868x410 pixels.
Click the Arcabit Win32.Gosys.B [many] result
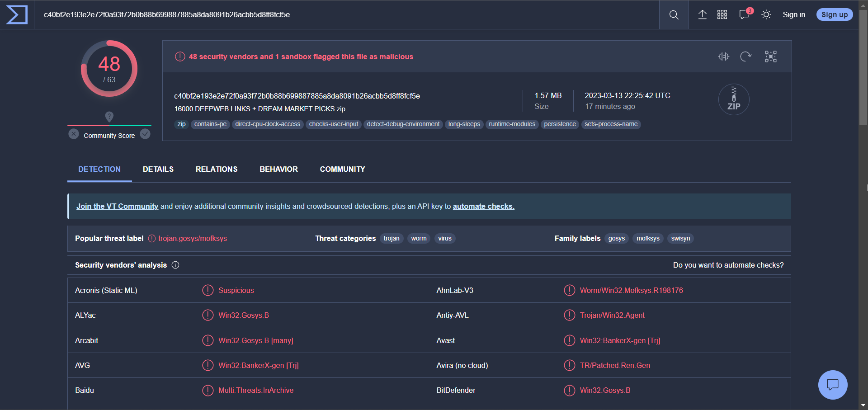click(256, 340)
